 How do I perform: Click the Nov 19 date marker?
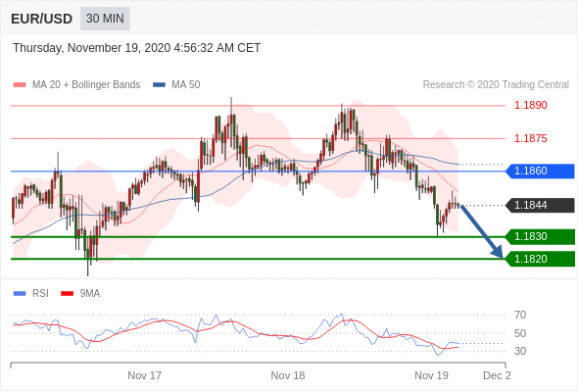[x=431, y=375]
